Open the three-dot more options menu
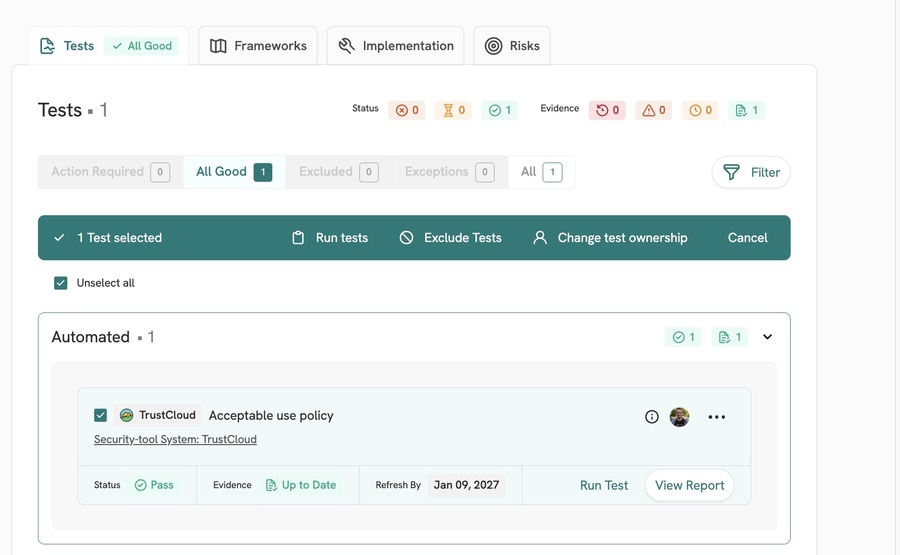The height and width of the screenshot is (555, 900). 716,417
